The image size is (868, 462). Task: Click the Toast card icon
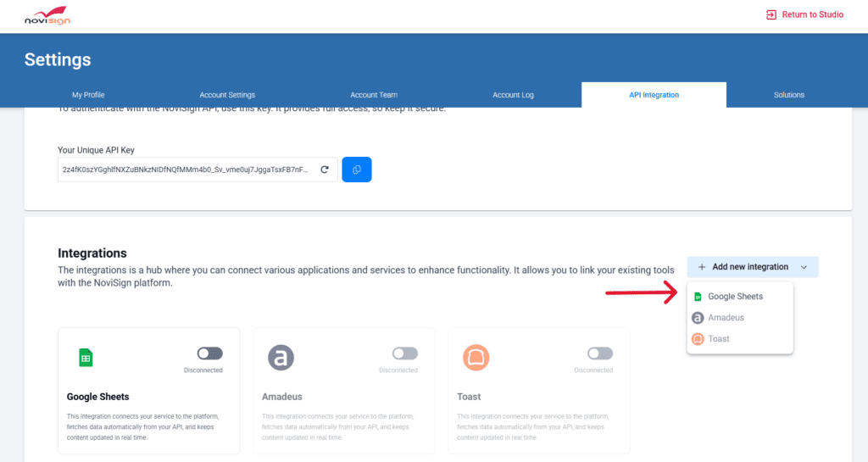click(476, 357)
